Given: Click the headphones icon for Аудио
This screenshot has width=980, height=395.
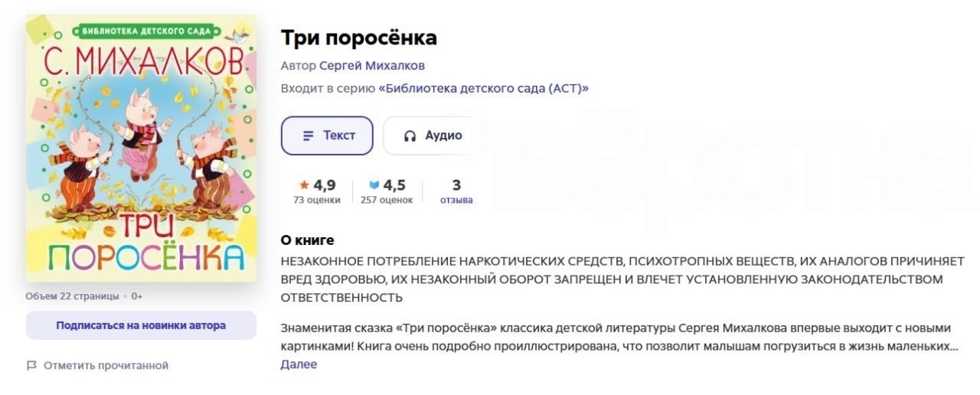Looking at the screenshot, I should (x=410, y=135).
